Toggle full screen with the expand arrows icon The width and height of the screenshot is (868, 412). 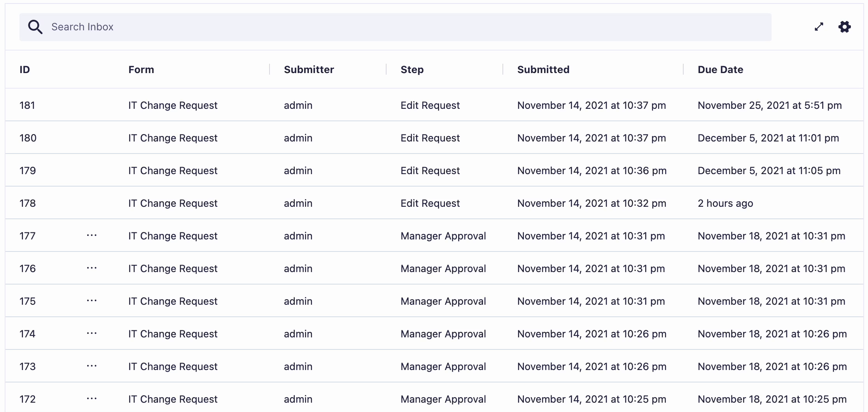click(x=819, y=27)
